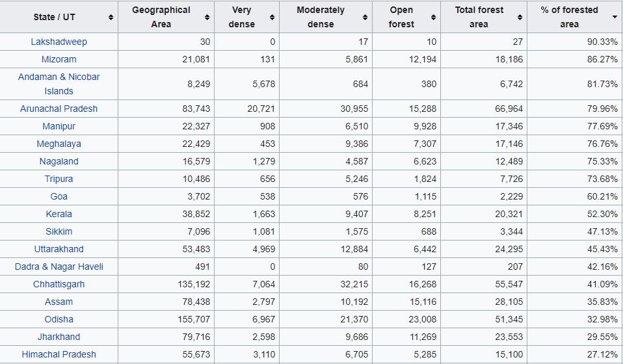The height and width of the screenshot is (364, 623).
Task: Sort by Geographical Area column arrows
Action: pyautogui.click(x=207, y=18)
